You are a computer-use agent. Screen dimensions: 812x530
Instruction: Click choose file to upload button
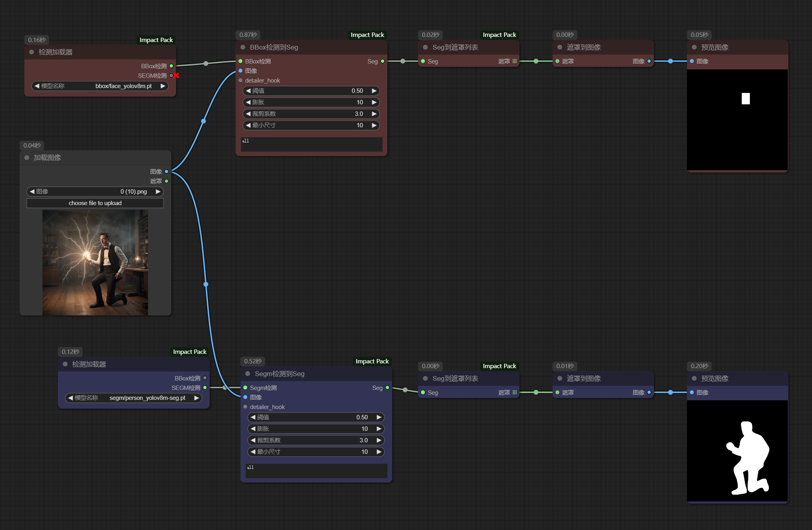coord(95,203)
